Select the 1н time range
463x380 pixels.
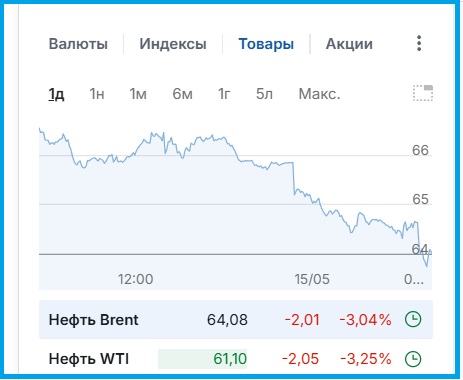(97, 94)
